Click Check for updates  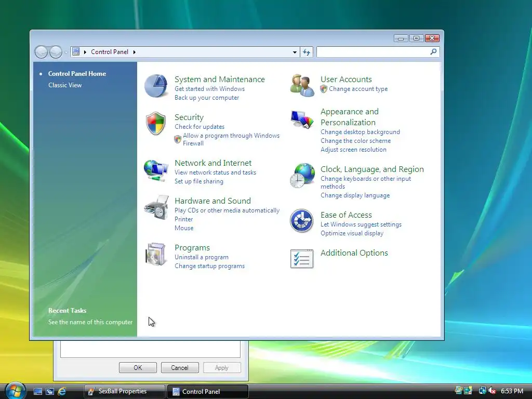(x=199, y=127)
